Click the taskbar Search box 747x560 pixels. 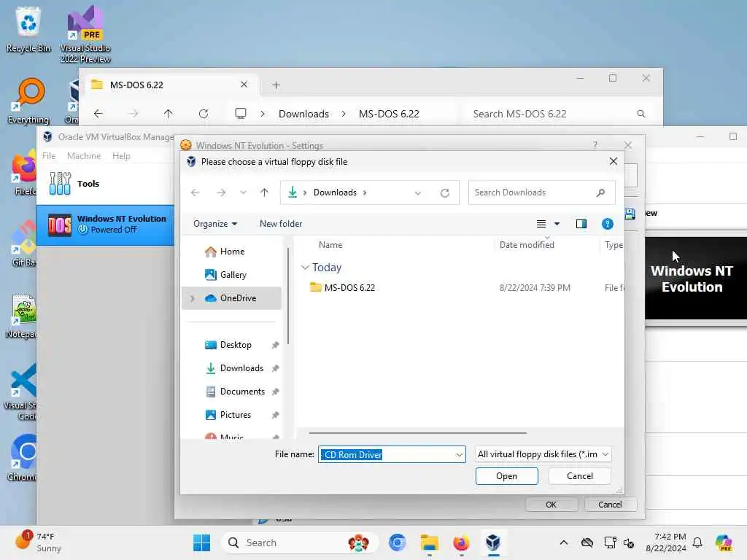(299, 542)
